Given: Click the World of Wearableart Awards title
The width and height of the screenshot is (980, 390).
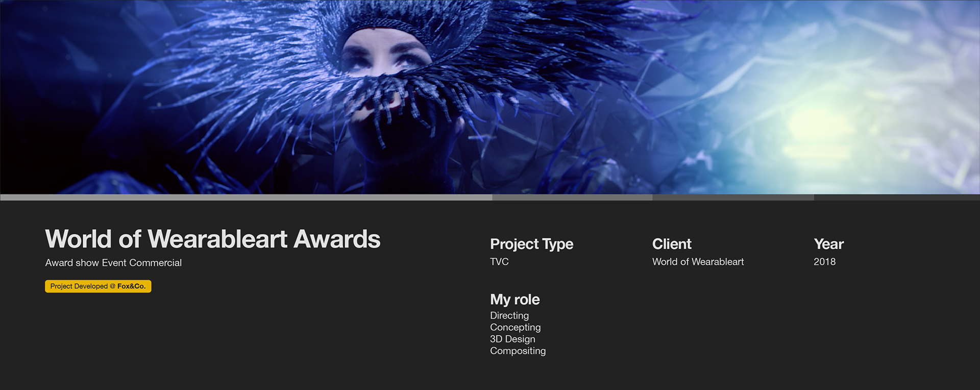Looking at the screenshot, I should pyautogui.click(x=213, y=239).
